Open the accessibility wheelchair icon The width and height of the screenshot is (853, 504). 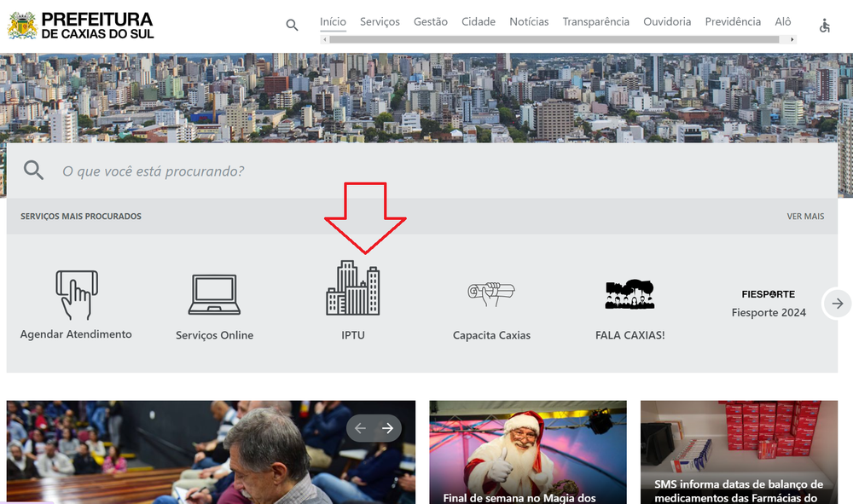click(x=825, y=26)
